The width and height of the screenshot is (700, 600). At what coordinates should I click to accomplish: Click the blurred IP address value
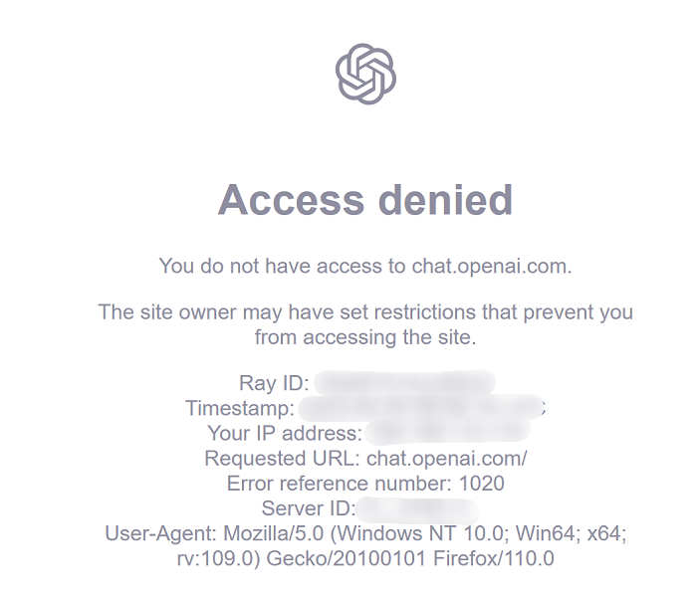click(446, 434)
